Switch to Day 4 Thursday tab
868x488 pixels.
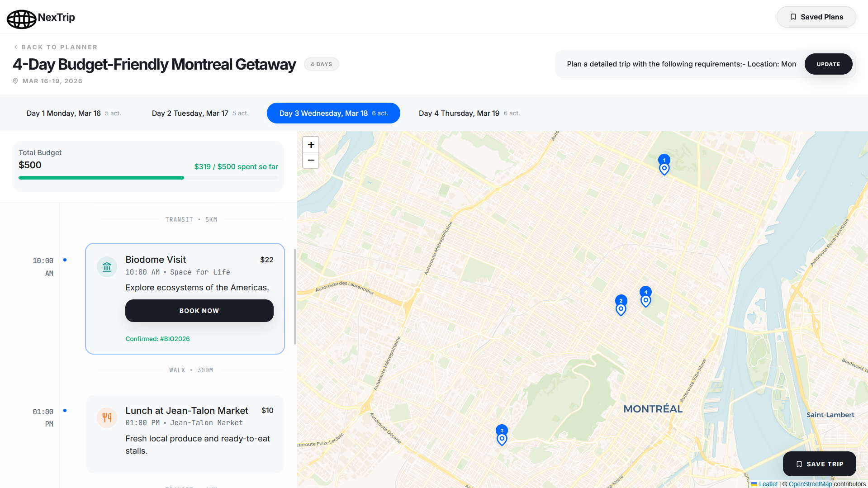(469, 113)
